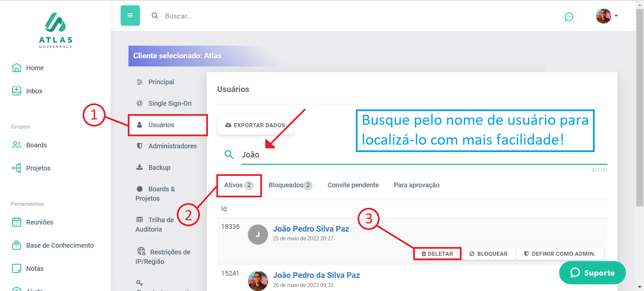Open Base de Conhecimento

(59, 245)
